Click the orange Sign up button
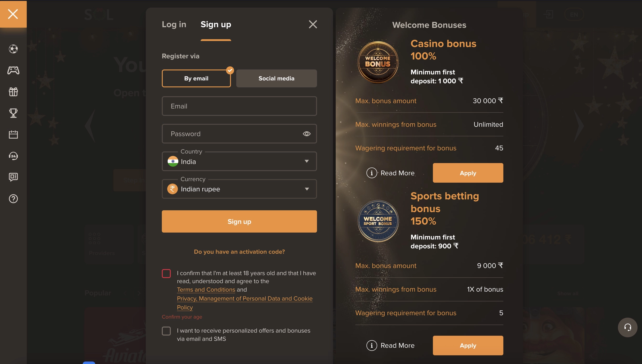The height and width of the screenshot is (364, 642). tap(239, 221)
